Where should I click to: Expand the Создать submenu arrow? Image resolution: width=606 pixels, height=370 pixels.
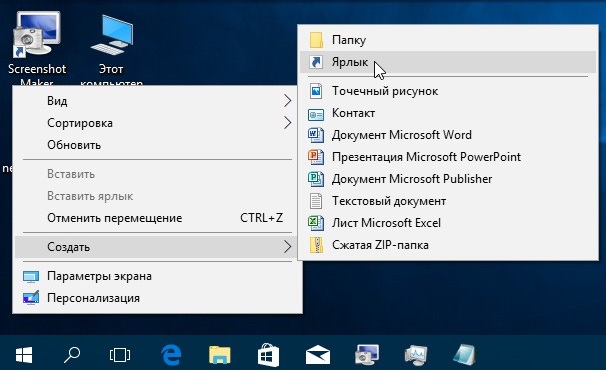tap(287, 247)
